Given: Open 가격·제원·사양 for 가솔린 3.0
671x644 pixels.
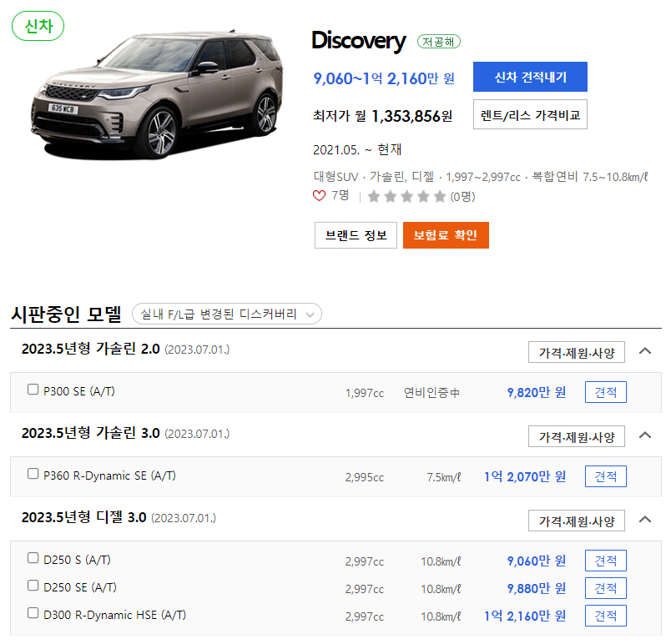Looking at the screenshot, I should [577, 436].
